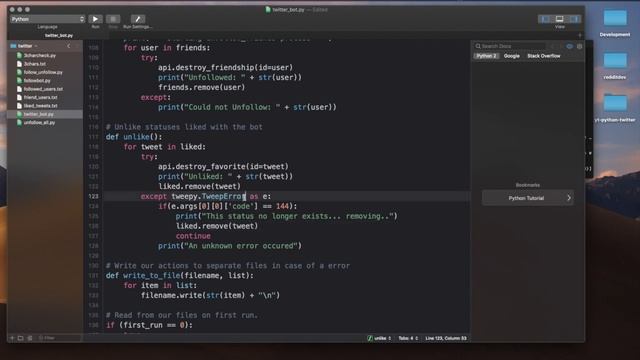The image size is (640, 360).
Task: Open the Python Tutorial bookmark
Action: [x=528, y=198]
